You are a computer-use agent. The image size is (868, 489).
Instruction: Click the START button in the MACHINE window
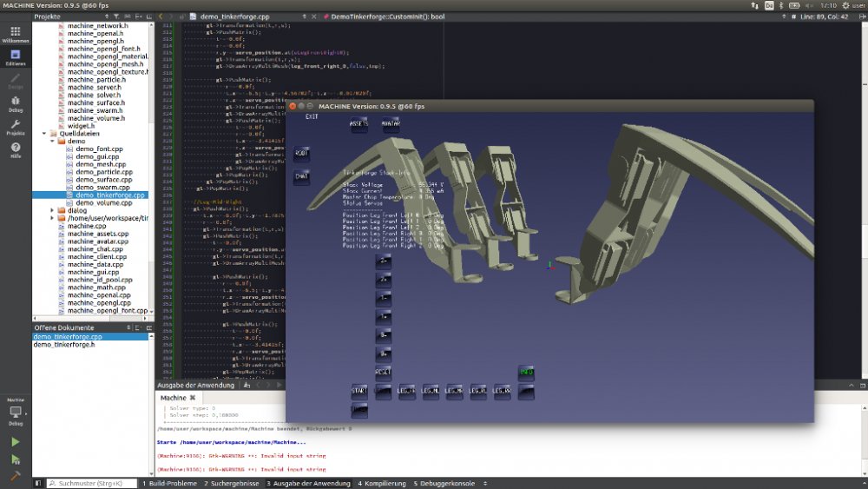[x=358, y=391]
